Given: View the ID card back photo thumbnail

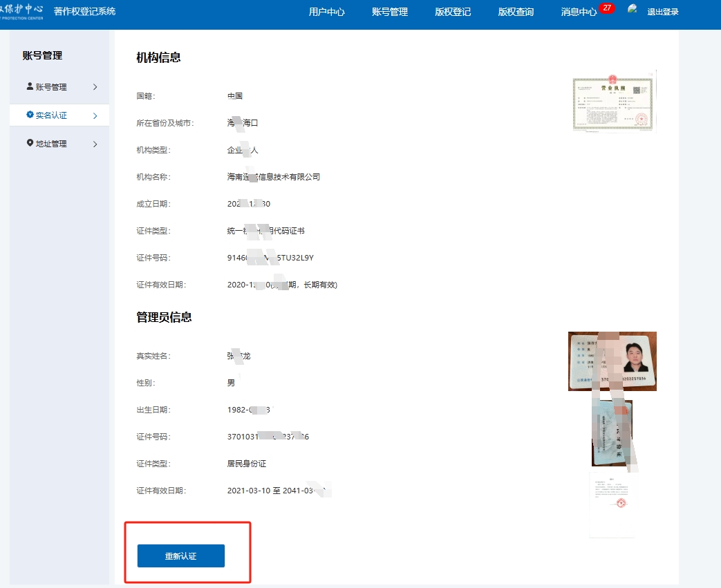Looking at the screenshot, I should (612, 433).
